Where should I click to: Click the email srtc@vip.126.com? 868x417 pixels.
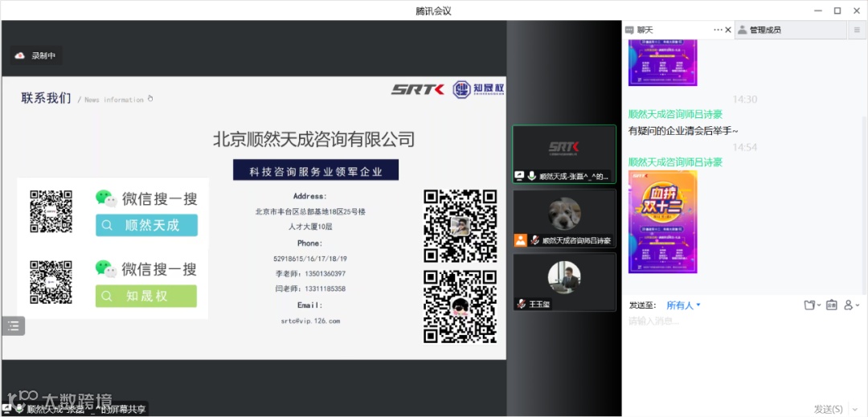[x=310, y=321]
